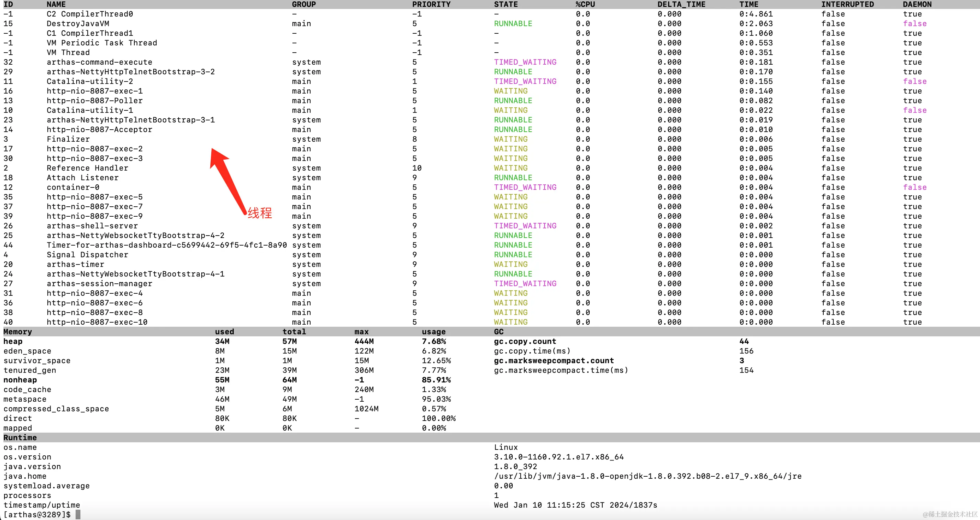Viewport: 980px width, 520px height.
Task: Click the C2 CompilerThread0 thread name
Action: point(90,14)
